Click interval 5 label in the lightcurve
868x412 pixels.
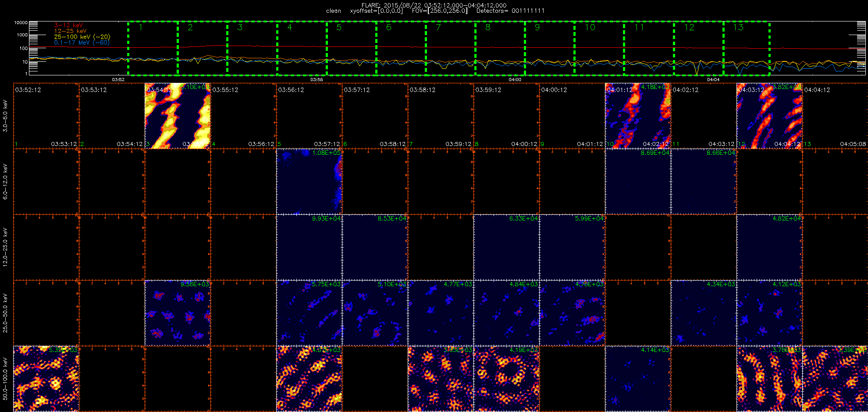[x=339, y=27]
